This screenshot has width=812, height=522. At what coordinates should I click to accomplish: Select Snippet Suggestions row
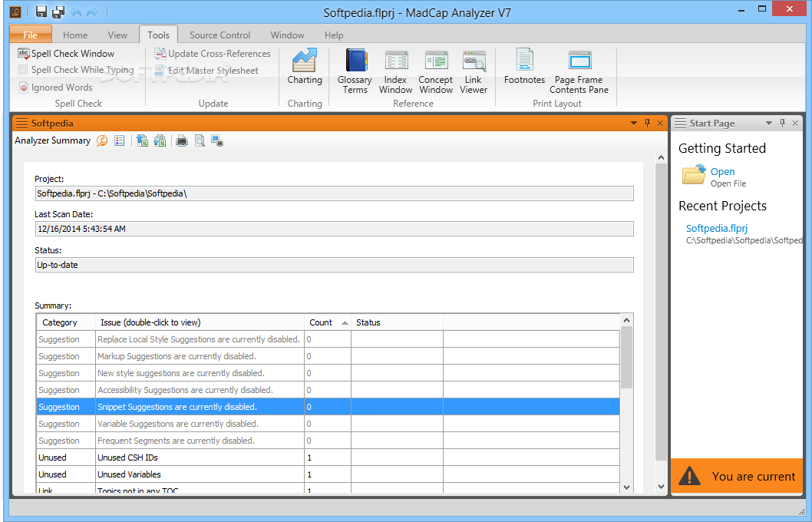click(328, 407)
